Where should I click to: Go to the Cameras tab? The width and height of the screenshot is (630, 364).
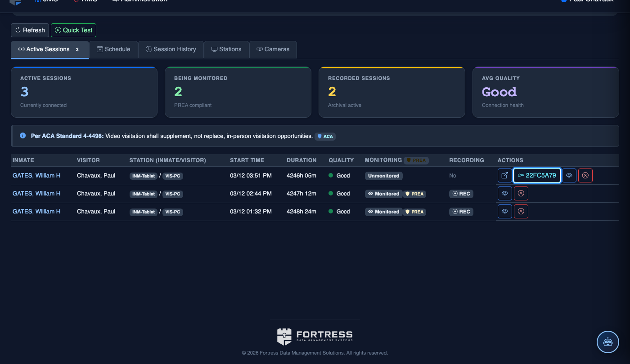273,49
